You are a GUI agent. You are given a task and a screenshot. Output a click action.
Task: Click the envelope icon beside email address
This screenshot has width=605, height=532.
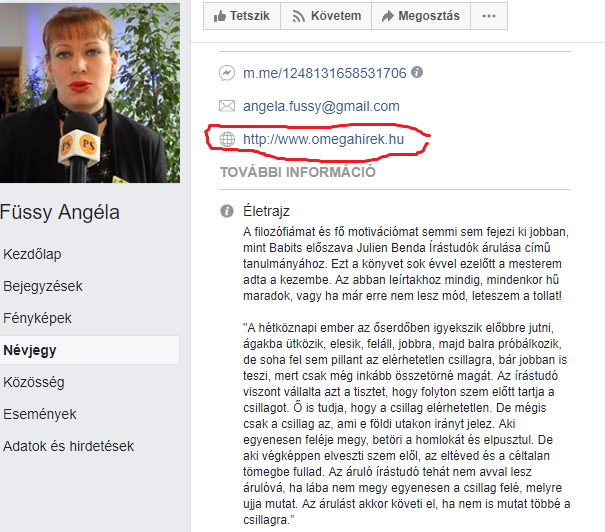click(227, 106)
